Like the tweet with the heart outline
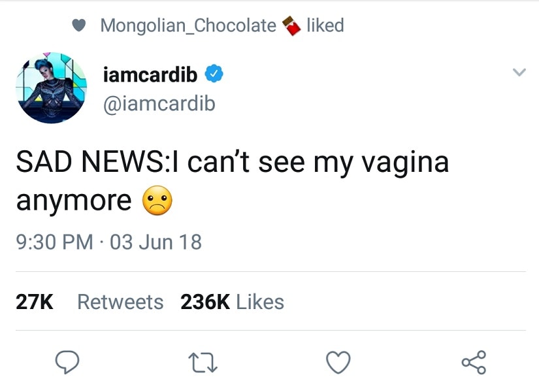Viewport: 539px width, 392px height. [x=338, y=362]
